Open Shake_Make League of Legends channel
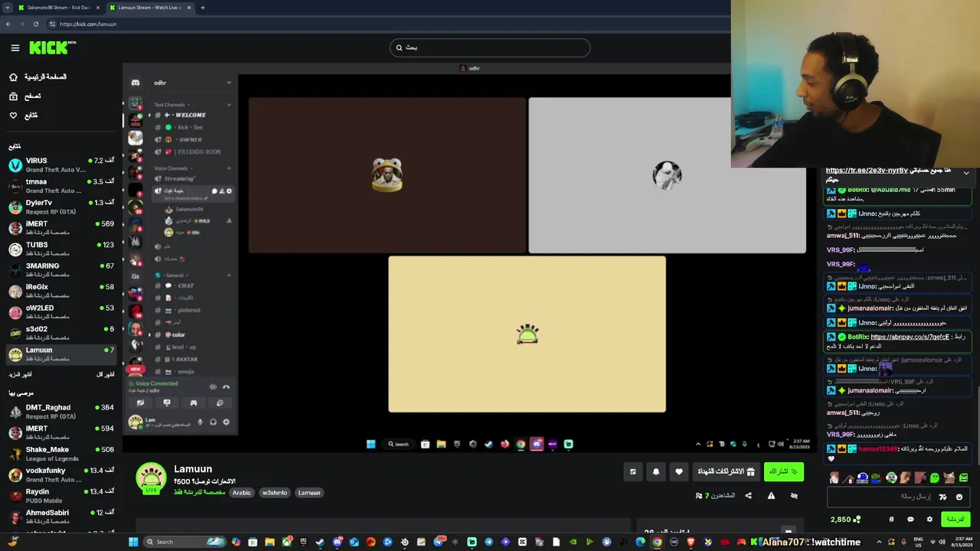This screenshot has height=551, width=980. point(61,454)
